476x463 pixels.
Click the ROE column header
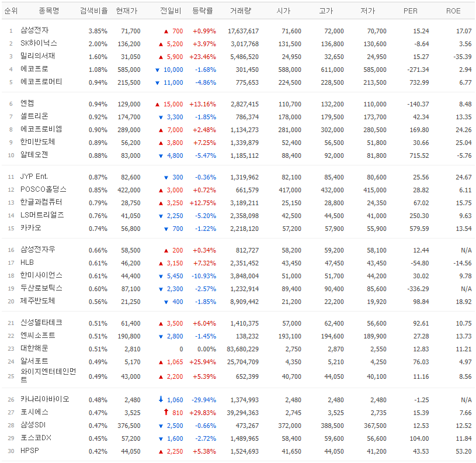click(x=453, y=11)
